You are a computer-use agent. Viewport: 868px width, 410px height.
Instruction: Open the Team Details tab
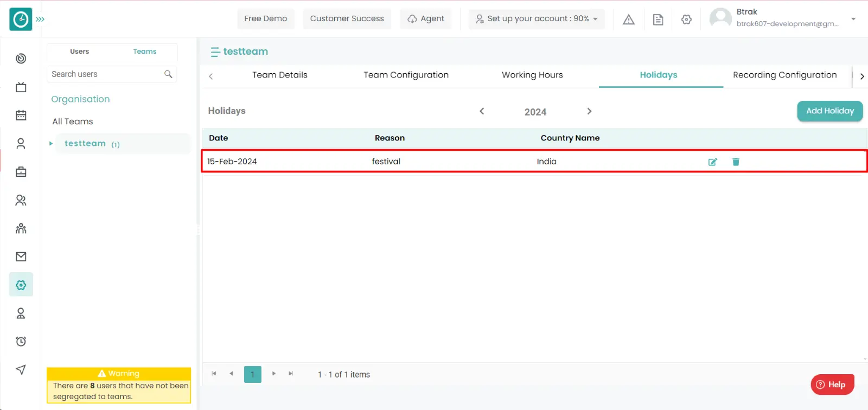[x=280, y=75]
